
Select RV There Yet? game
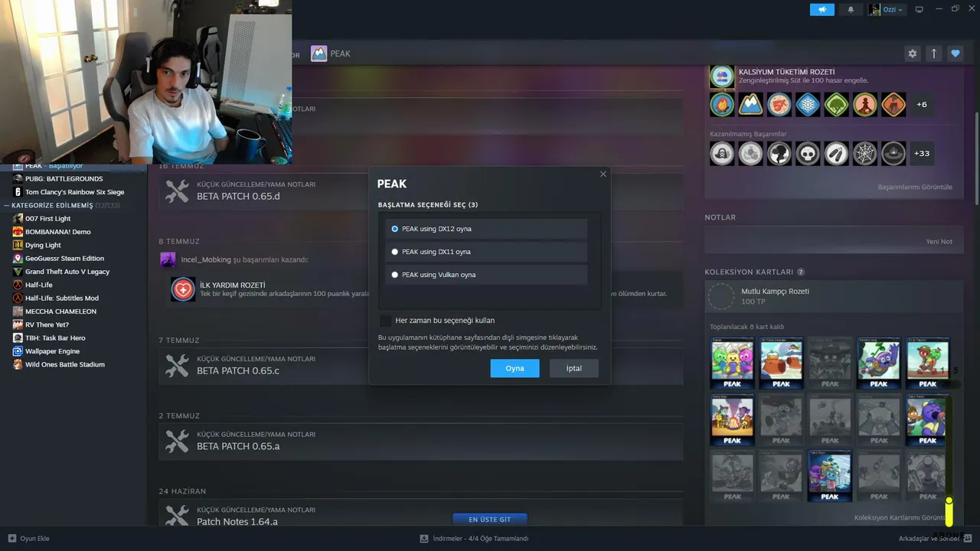(73, 324)
